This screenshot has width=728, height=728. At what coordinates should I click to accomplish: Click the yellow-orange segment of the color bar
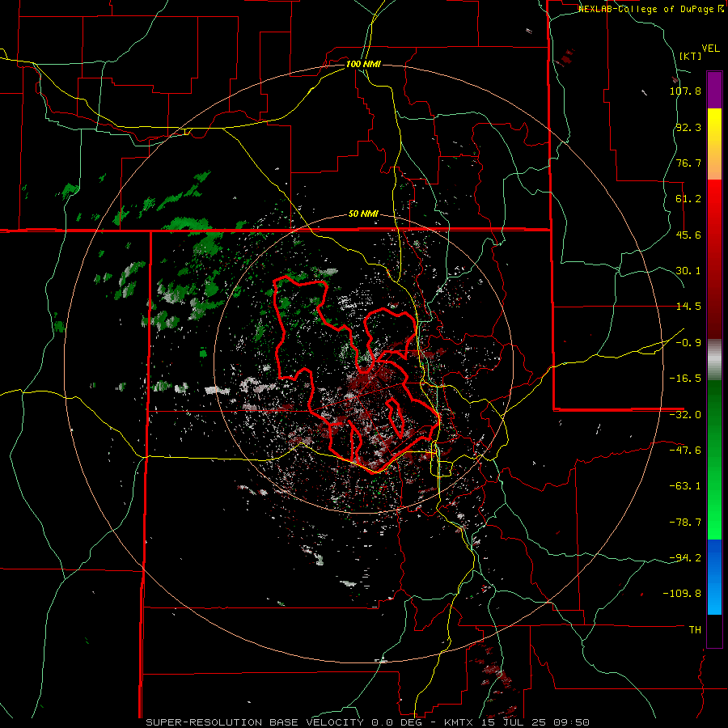click(x=714, y=144)
